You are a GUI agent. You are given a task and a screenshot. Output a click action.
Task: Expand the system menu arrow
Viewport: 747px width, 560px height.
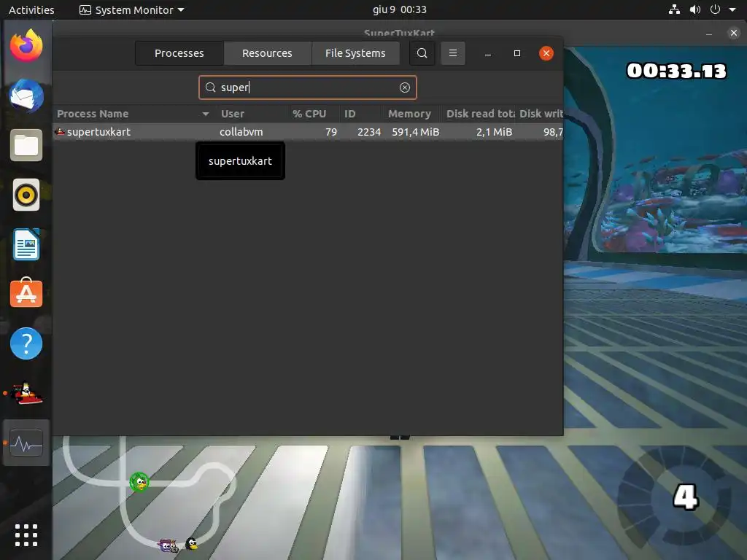click(732, 9)
